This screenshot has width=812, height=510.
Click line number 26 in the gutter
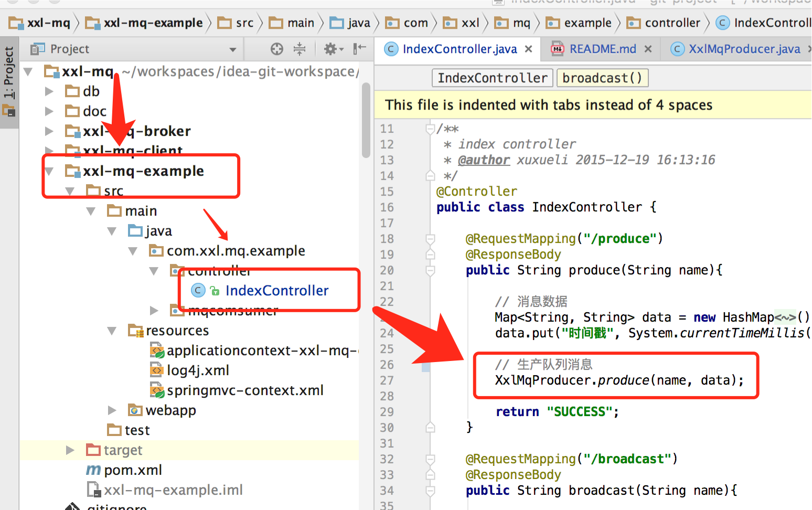387,365
